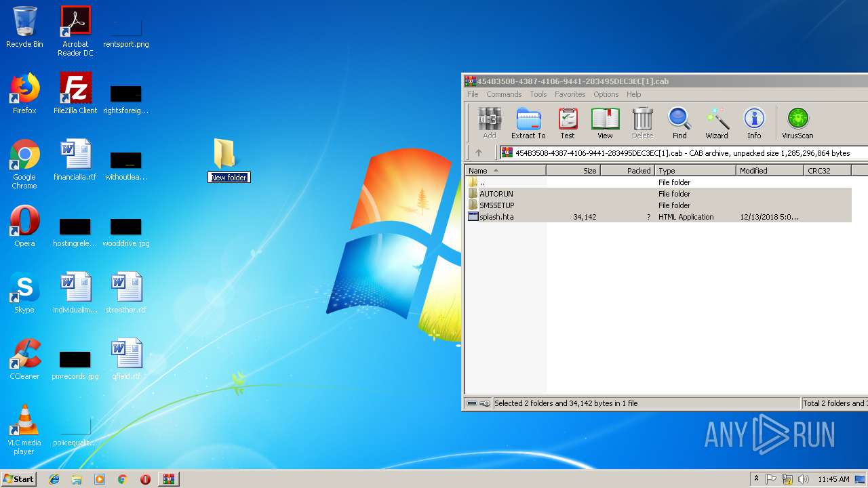Screen dimensions: 868x488
Task: Open the Favorites menu
Action: pos(570,94)
